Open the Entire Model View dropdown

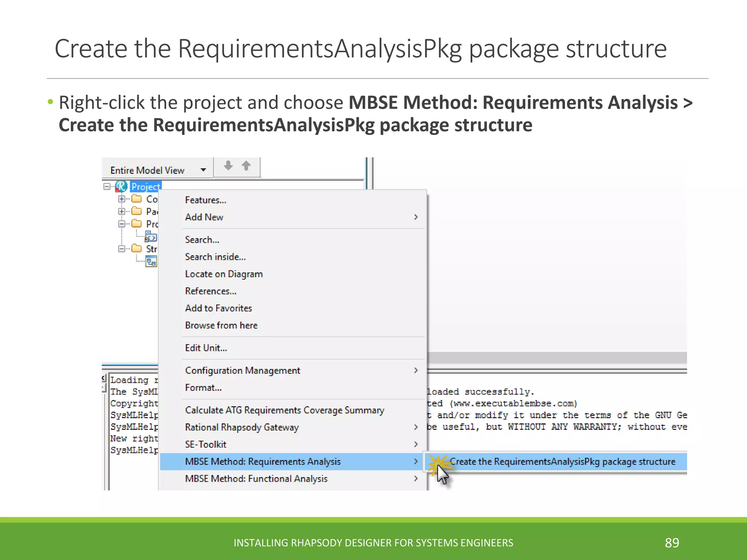click(x=203, y=170)
